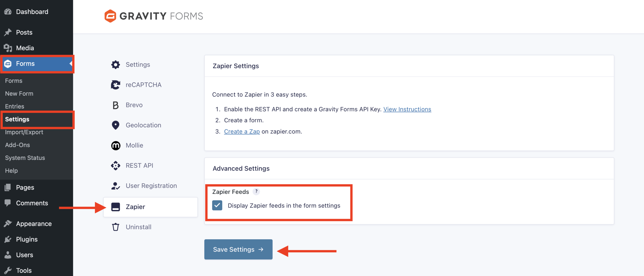Click the REST API icon
Viewport: 644px width, 276px height.
(x=115, y=165)
